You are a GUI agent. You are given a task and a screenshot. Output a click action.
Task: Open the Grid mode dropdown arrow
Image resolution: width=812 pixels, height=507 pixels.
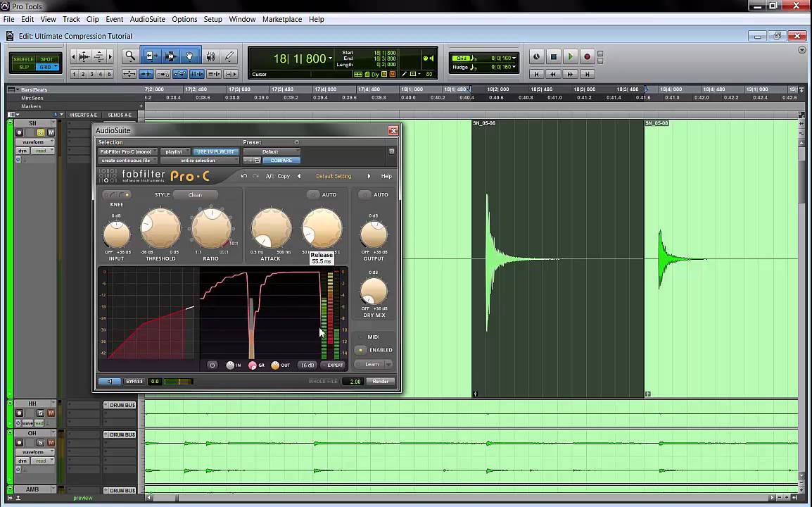[56, 67]
